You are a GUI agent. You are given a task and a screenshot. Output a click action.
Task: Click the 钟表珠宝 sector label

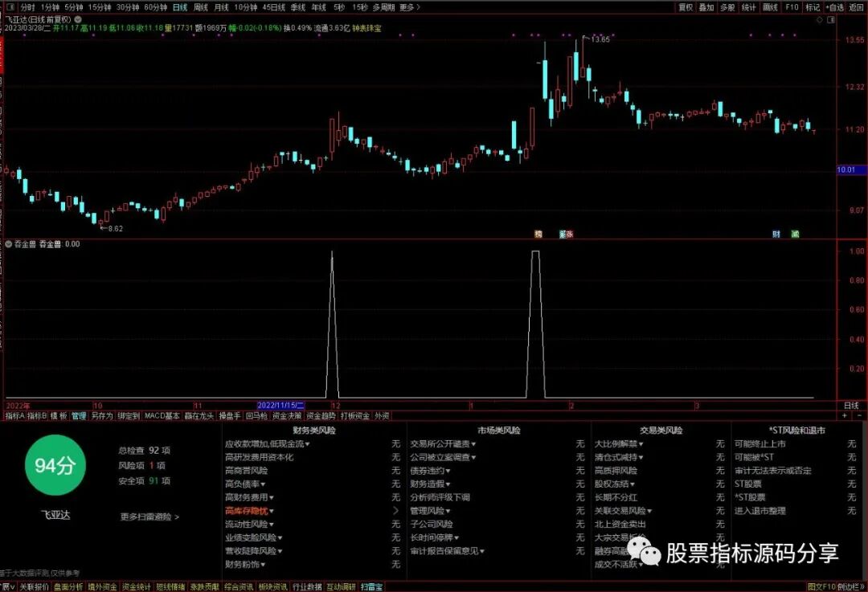pyautogui.click(x=366, y=27)
